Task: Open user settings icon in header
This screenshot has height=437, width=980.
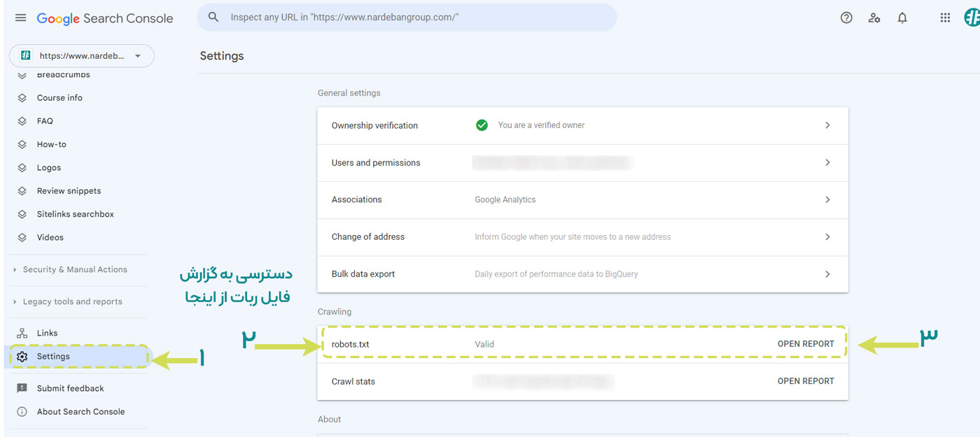Action: 874,18
